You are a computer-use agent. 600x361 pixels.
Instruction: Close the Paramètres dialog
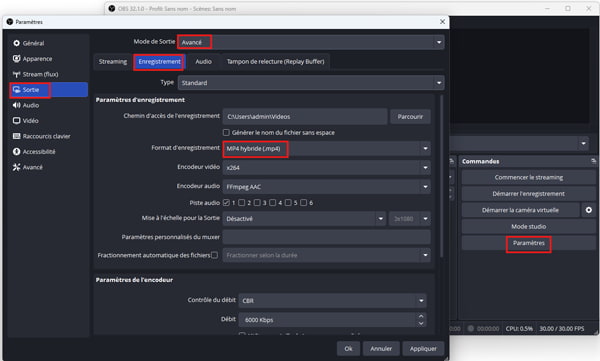coord(442,22)
